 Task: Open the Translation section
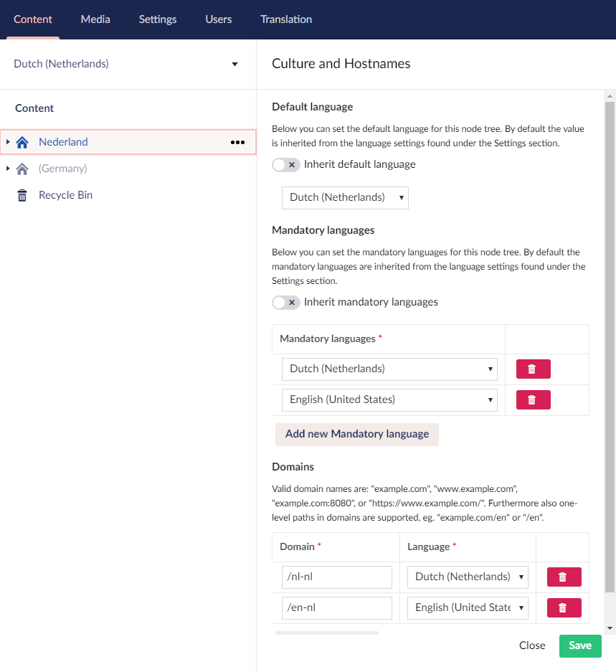(286, 19)
